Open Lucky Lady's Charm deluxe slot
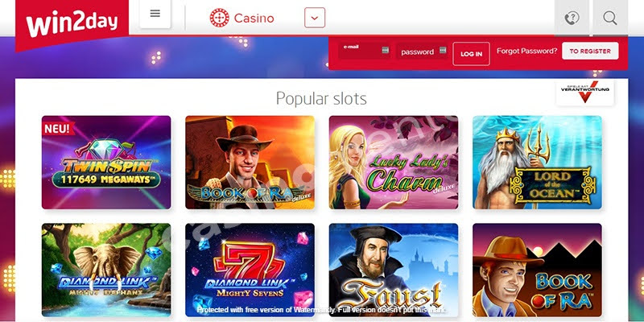Viewport: 644px width, 322px height. coord(394,163)
